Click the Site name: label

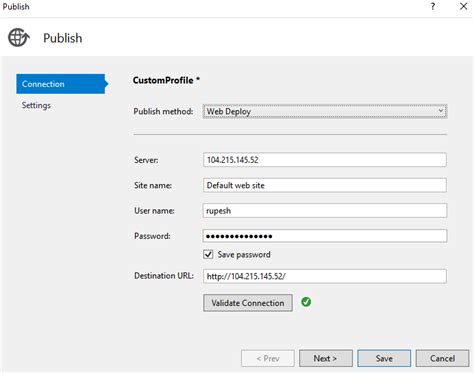[x=153, y=185]
